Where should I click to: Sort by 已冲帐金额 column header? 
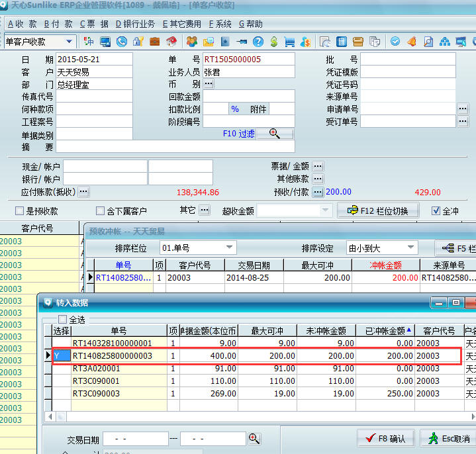[385, 330]
